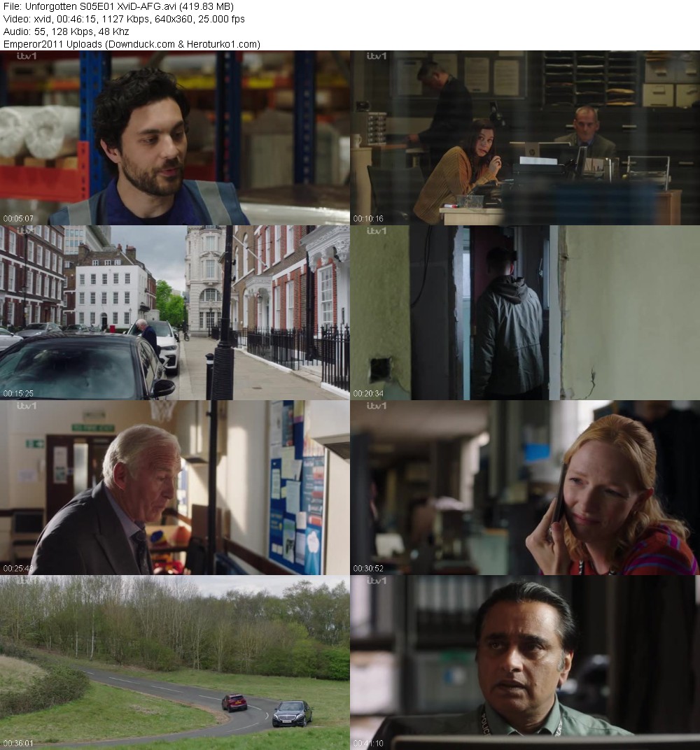Select the cars on road thumbnail at 00:36:01
The width and height of the screenshot is (700, 750).
pos(174,663)
